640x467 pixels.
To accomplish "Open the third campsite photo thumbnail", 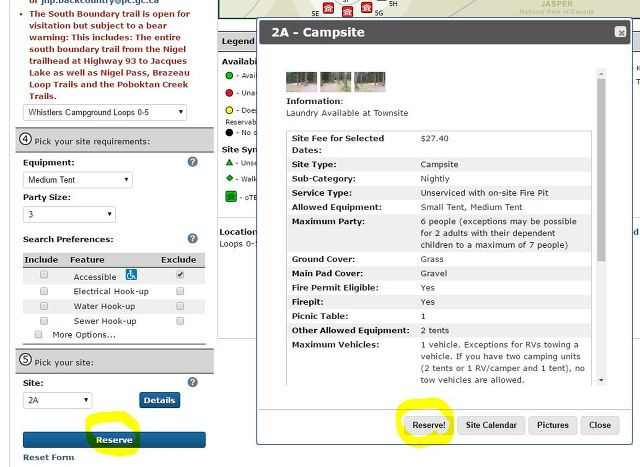I will 369,82.
